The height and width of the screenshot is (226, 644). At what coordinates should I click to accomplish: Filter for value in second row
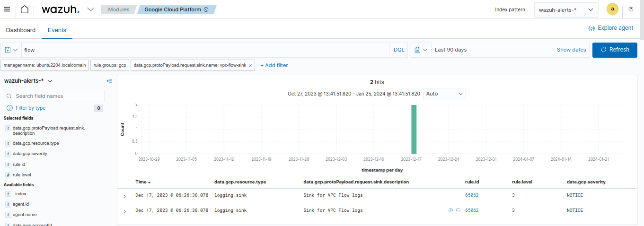tap(450, 210)
